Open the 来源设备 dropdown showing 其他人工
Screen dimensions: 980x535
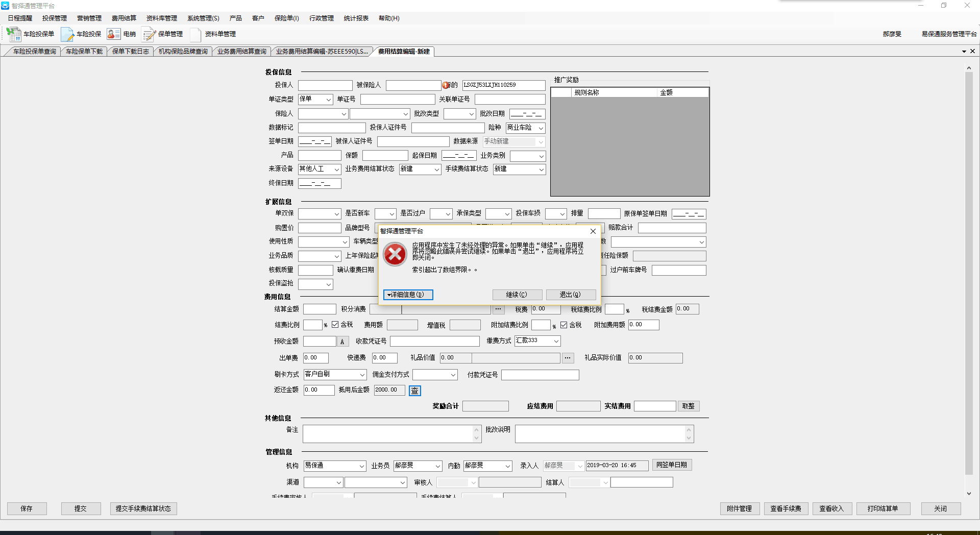coord(336,169)
